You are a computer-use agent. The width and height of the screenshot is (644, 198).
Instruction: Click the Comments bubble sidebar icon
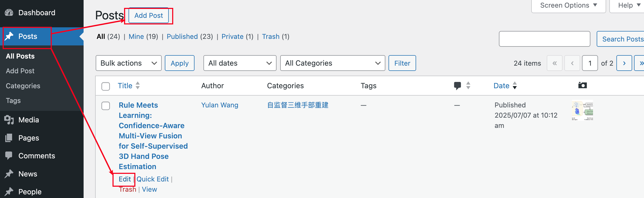coord(9,155)
